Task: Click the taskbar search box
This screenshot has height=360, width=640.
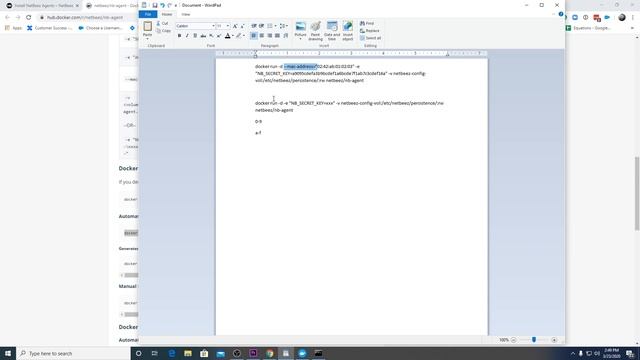Action: (73, 353)
